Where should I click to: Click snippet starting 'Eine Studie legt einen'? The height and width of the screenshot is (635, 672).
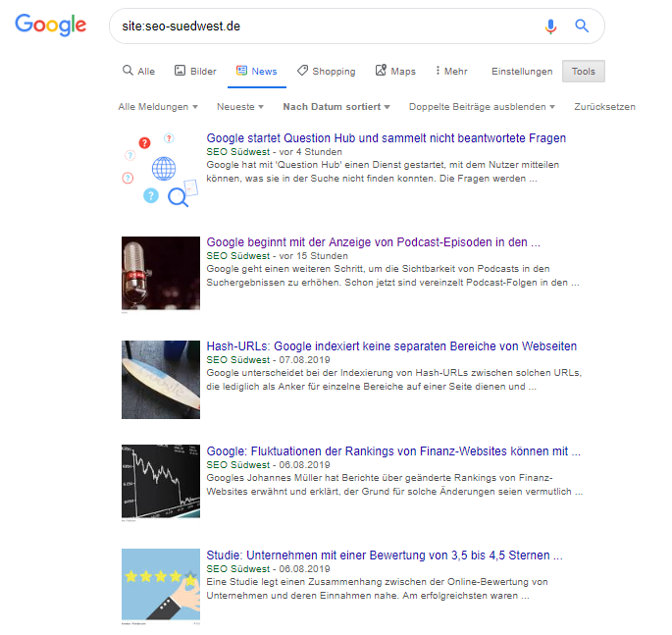click(x=377, y=589)
